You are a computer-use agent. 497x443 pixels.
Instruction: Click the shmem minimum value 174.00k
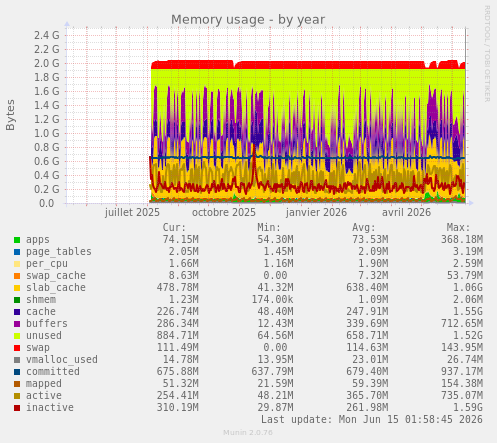(x=272, y=300)
